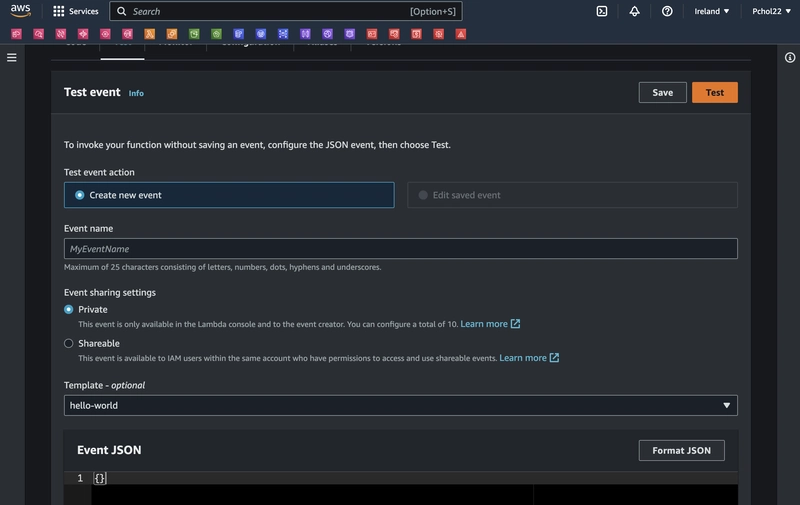Click the 'Event sharing settings' label

(x=110, y=292)
